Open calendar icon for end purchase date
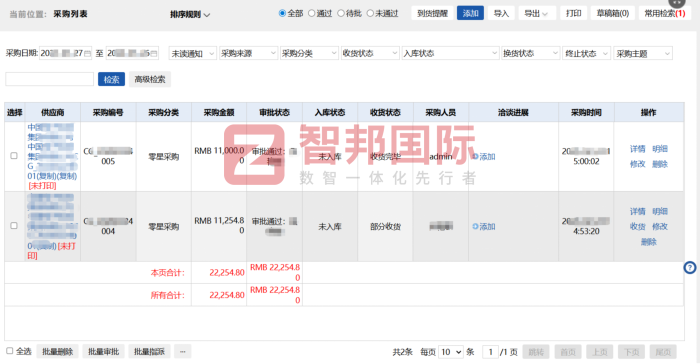This screenshot has height=364, width=700. (154, 54)
